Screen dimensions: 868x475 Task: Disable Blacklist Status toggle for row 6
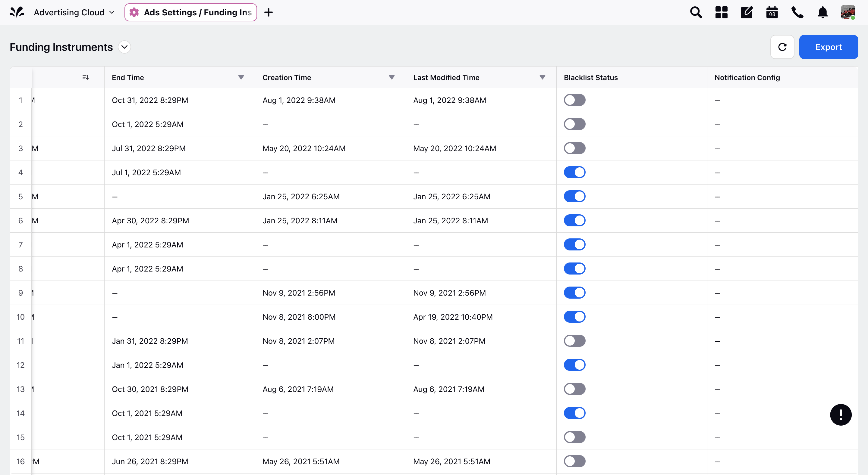click(574, 221)
